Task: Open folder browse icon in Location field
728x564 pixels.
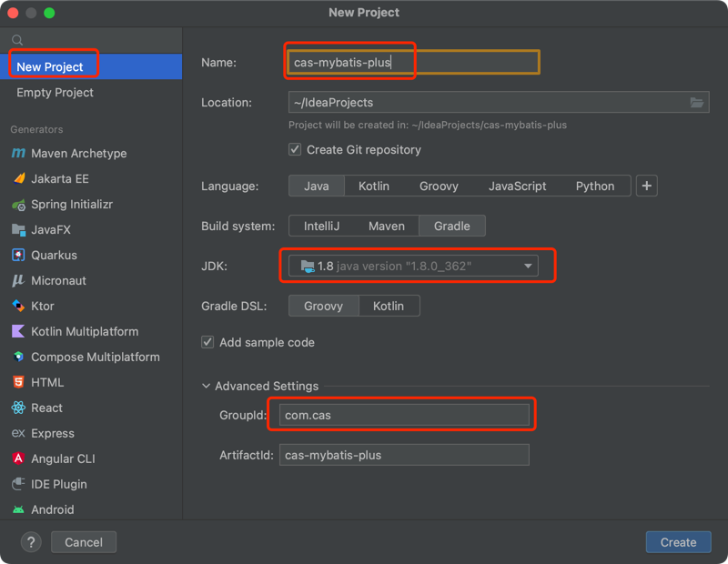Action: pos(697,103)
